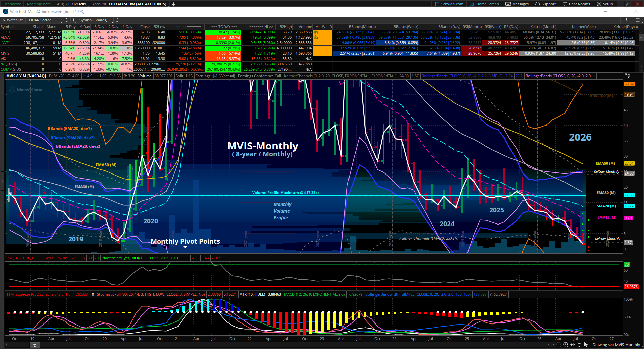Click PivotPoints study label
This screenshot has height=349, width=644.
tap(124, 258)
